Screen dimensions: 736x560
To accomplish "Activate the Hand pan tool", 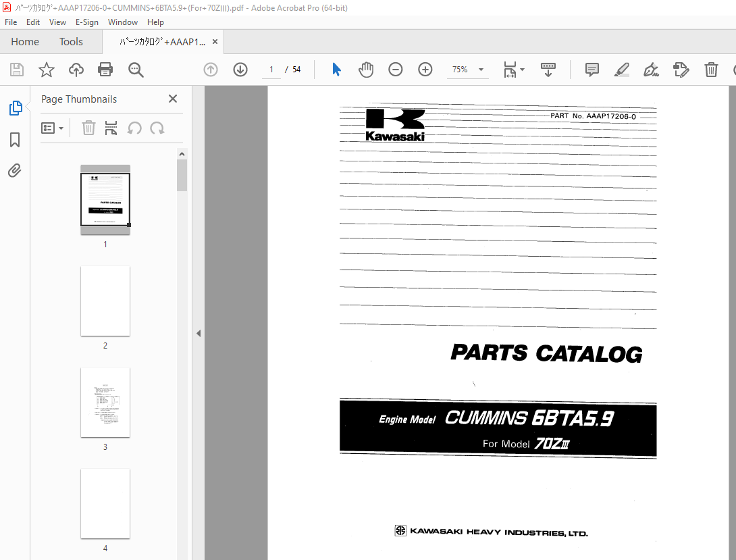I will tap(366, 70).
